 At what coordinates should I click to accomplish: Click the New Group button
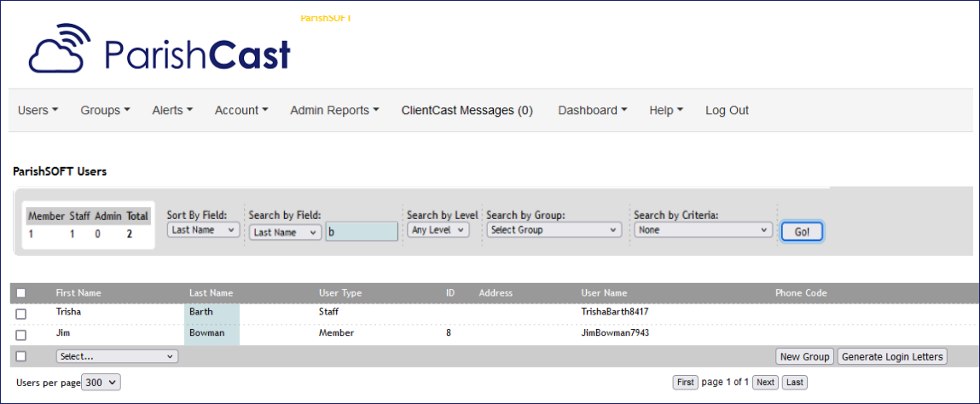point(804,356)
